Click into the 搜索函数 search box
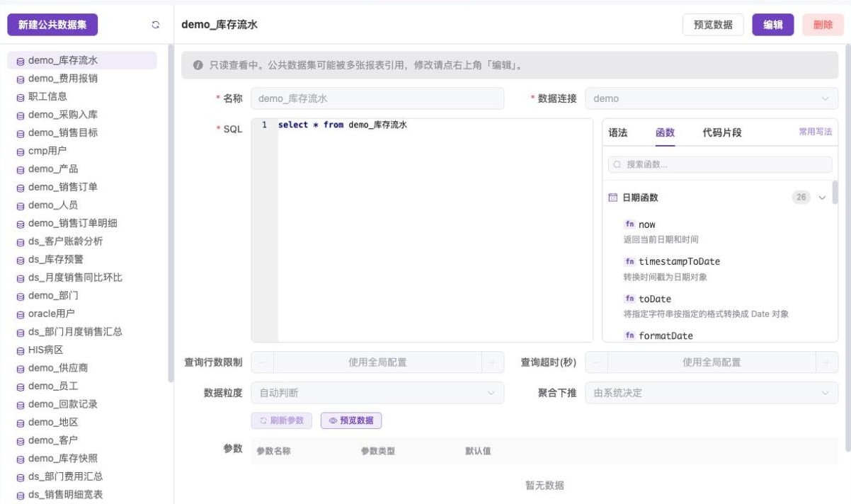The height and width of the screenshot is (504, 851). click(720, 164)
